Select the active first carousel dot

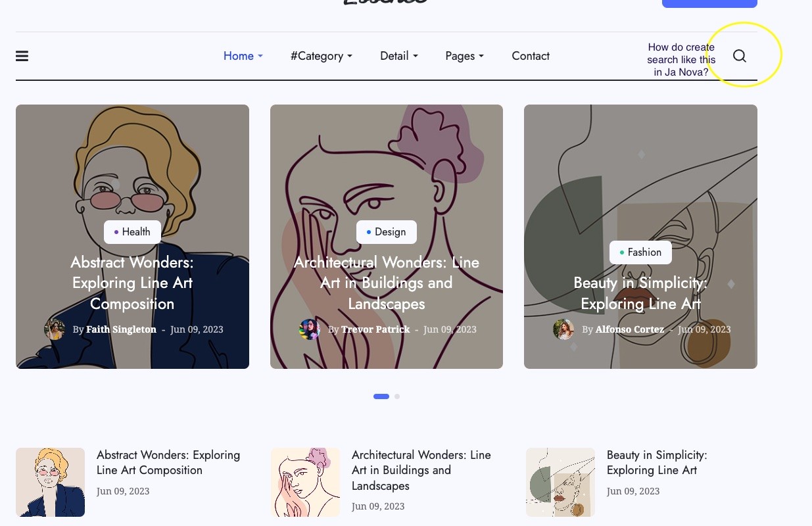point(381,396)
